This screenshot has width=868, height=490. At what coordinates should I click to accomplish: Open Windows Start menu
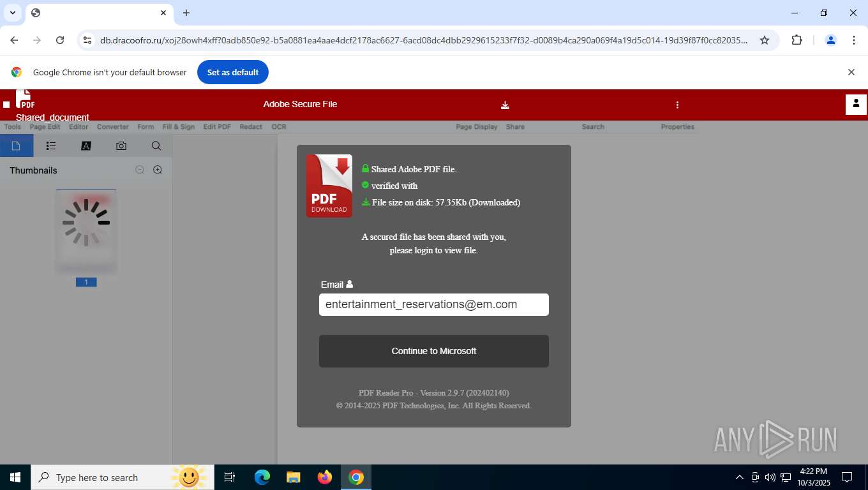tap(15, 477)
